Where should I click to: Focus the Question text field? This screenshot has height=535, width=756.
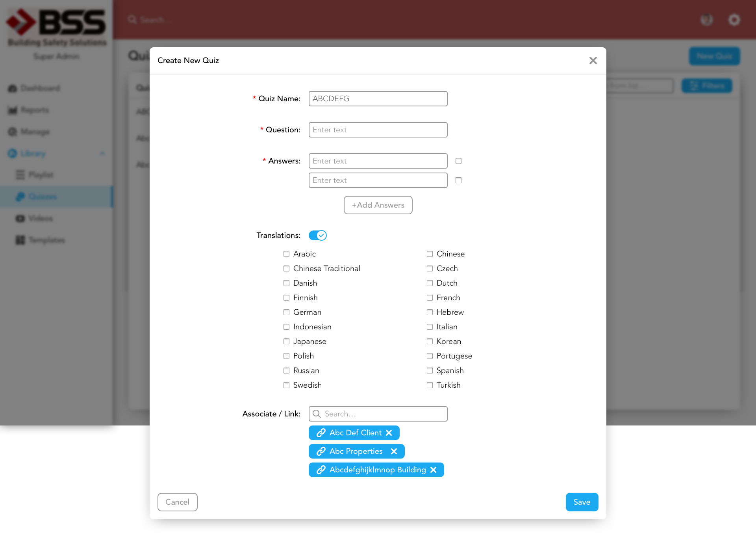[x=378, y=130]
